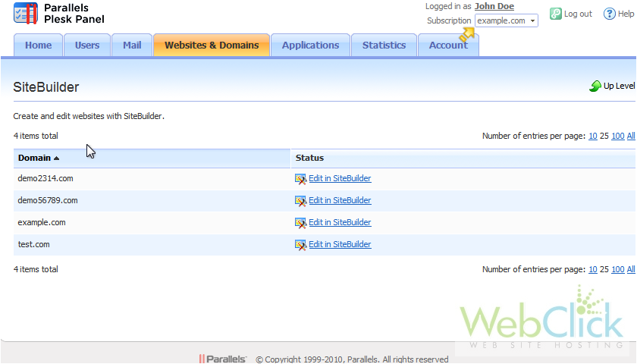The image size is (637, 364).
Task: Click SiteBuilder icon in example.com row
Action: coord(300,223)
